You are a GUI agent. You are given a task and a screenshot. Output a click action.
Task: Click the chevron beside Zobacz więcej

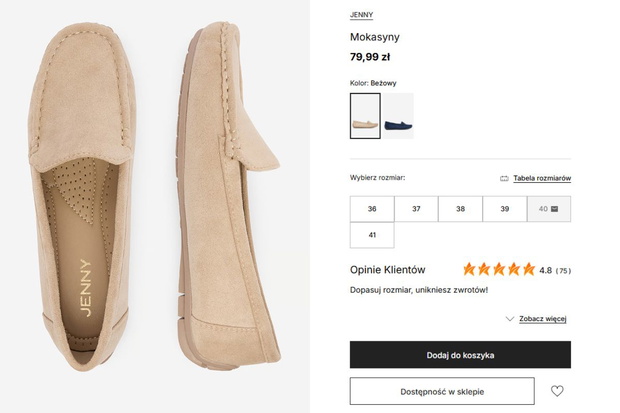coord(510,319)
